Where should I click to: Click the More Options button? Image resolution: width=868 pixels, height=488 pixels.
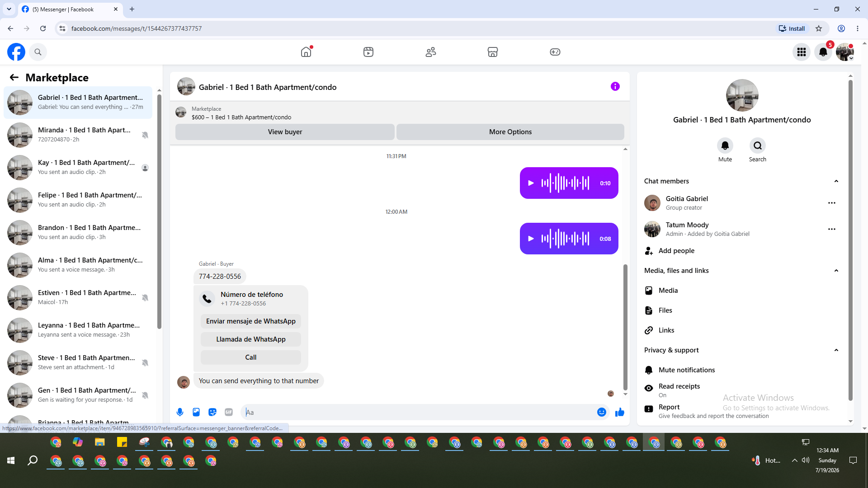pos(510,132)
